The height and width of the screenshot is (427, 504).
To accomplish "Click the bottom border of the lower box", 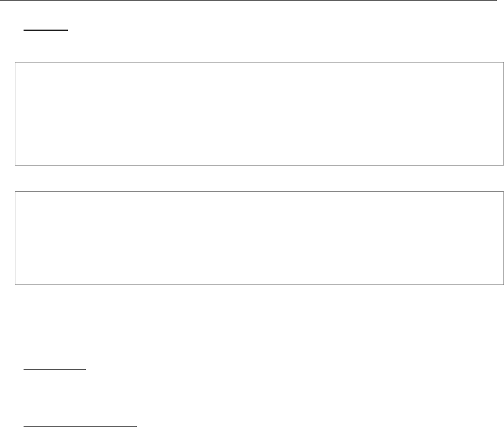I will pyautogui.click(x=259, y=284).
